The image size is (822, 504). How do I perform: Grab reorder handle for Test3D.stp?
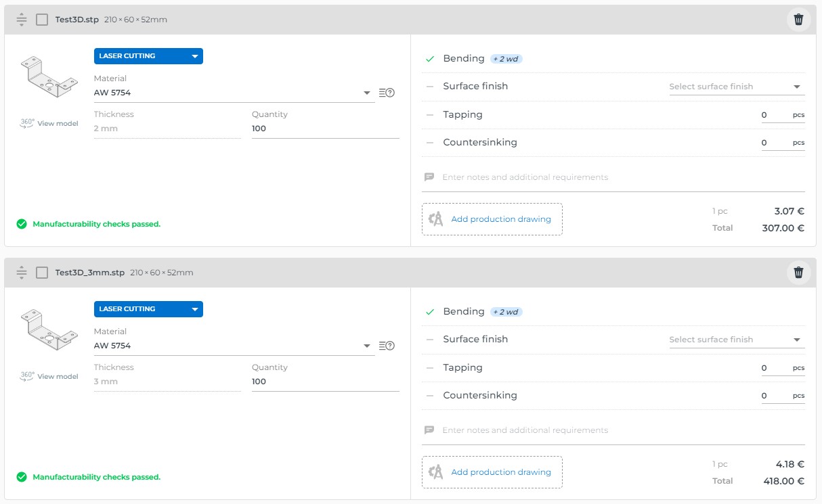(22, 20)
